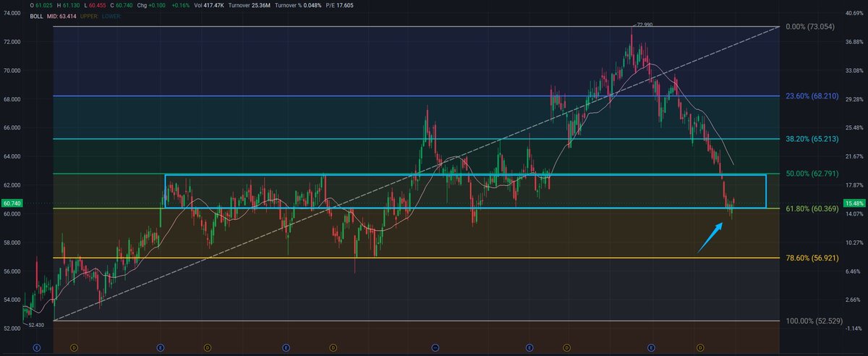Click the 23.60% (68.210) Fibonacci label
Screen dimensions: 868x356
814,96
